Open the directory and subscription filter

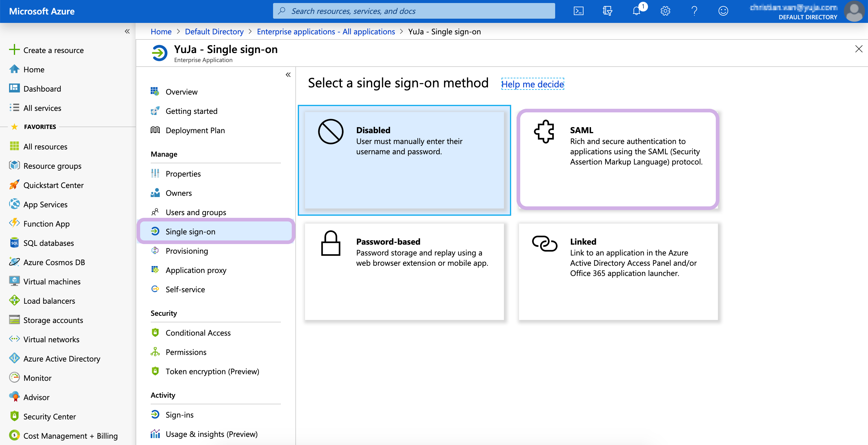click(608, 11)
